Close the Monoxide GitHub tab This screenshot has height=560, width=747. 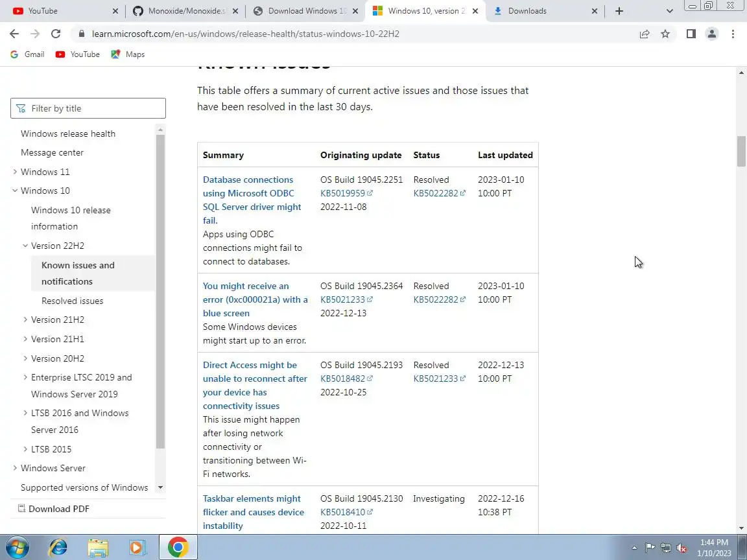[x=235, y=11]
